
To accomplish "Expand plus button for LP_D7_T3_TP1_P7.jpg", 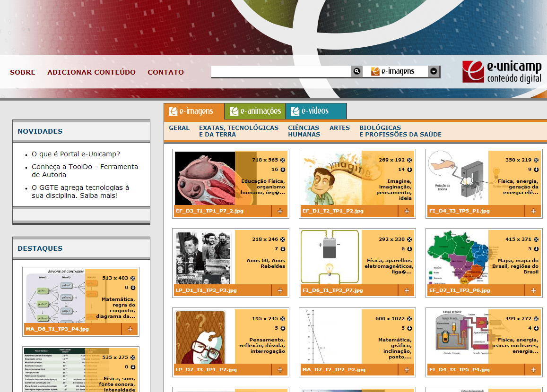I will point(280,370).
